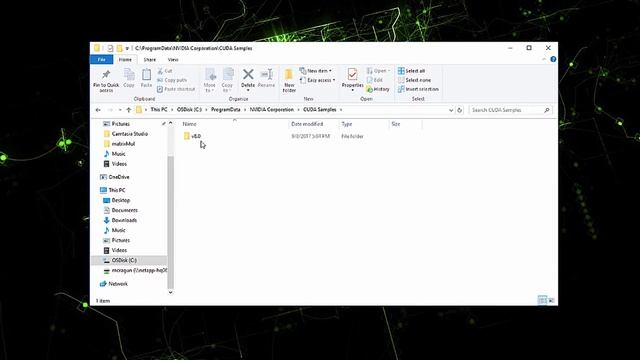Click the History command
This screenshot has width=640, height=360.
point(378,89)
